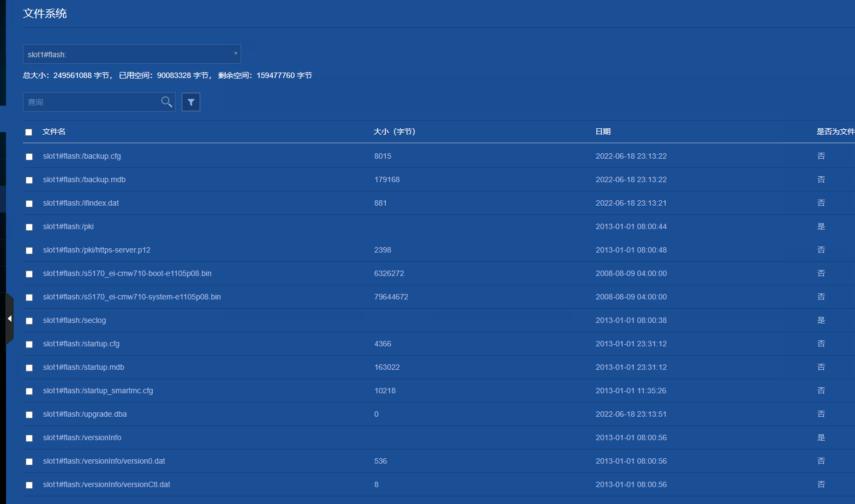
Task: Click folder name slot1#flash:/pki
Action: [x=68, y=226]
